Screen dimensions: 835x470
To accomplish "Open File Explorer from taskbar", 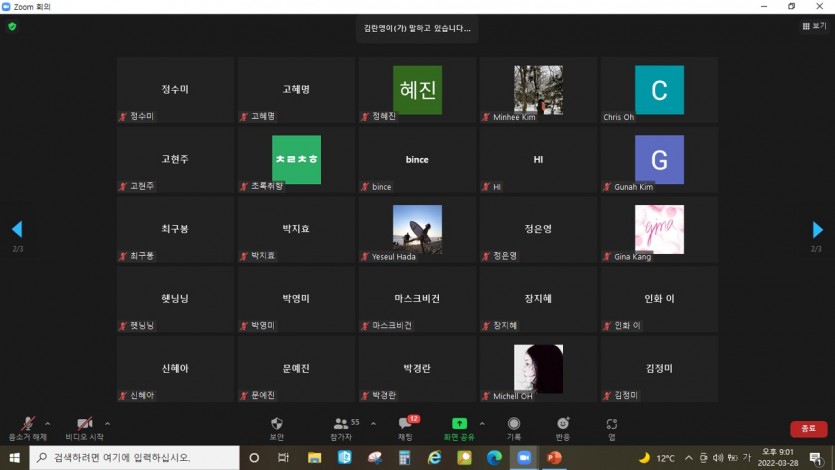I will tap(314, 458).
